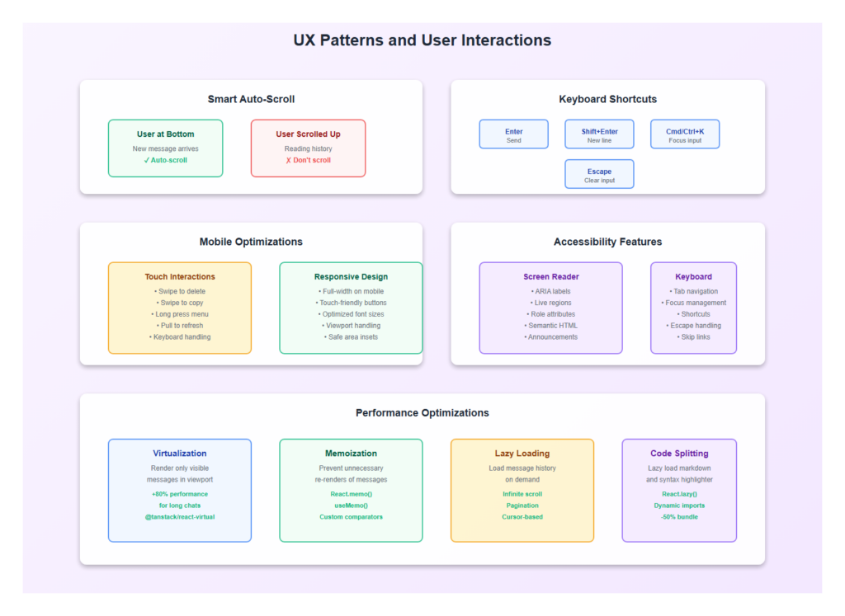This screenshot has width=845, height=616.
Task: Click the Cmd/Ctrl+K Focus input key box
Action: 685,134
